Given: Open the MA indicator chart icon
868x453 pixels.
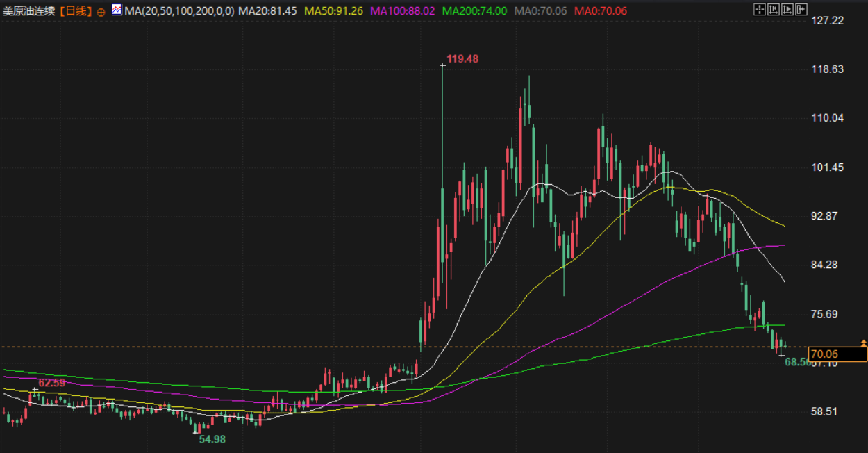Looking at the screenshot, I should tap(117, 10).
